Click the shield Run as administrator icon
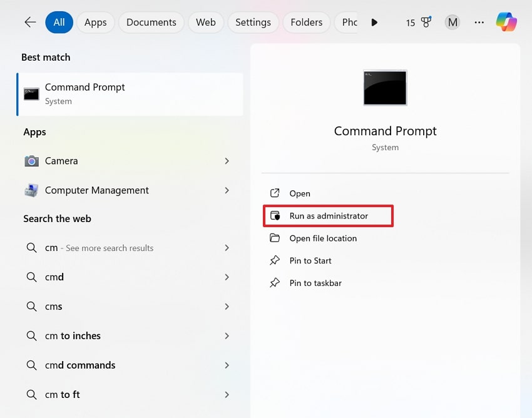This screenshot has width=532, height=418. [275, 216]
